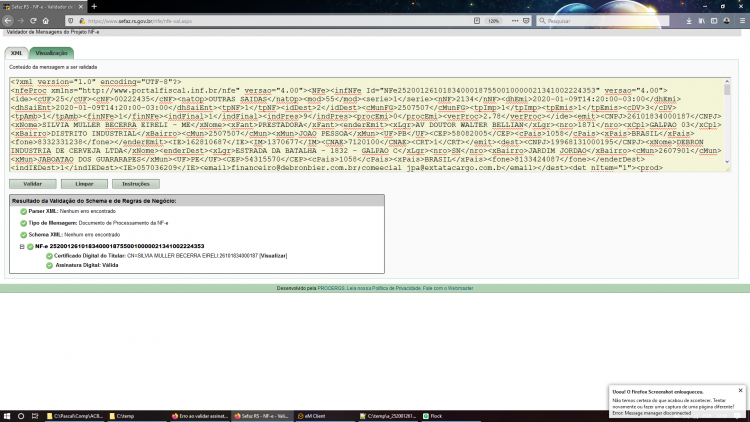Click the Tipo de Mensagem check icon
The width and height of the screenshot is (750, 422).
[x=23, y=223]
